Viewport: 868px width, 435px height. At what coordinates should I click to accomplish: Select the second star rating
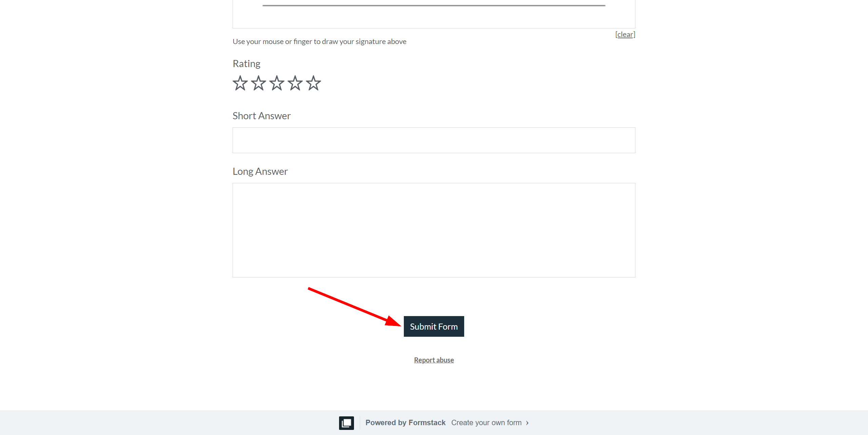click(257, 83)
